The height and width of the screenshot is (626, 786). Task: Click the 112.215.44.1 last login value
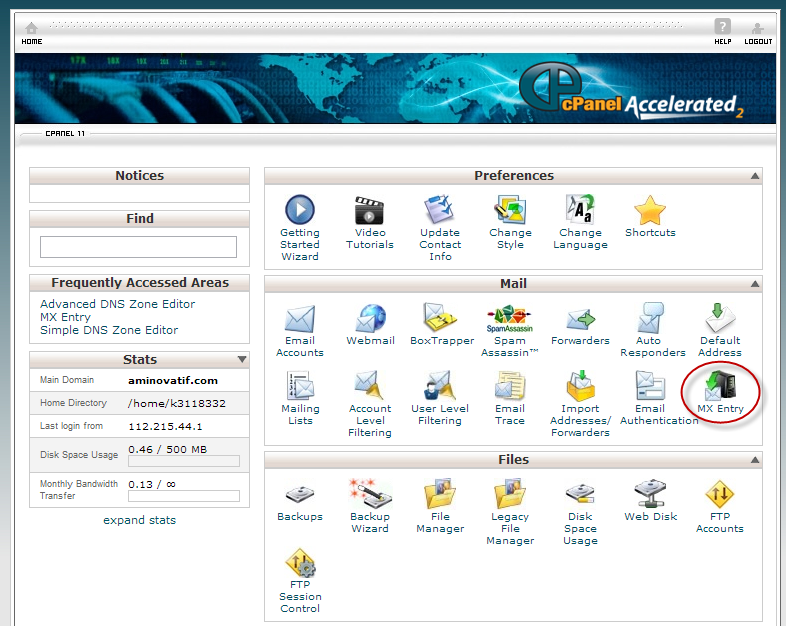tap(165, 427)
